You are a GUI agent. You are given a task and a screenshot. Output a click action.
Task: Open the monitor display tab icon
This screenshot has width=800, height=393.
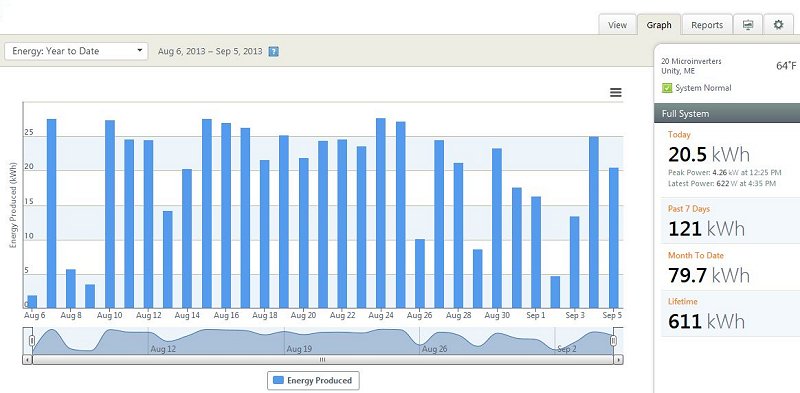748,24
